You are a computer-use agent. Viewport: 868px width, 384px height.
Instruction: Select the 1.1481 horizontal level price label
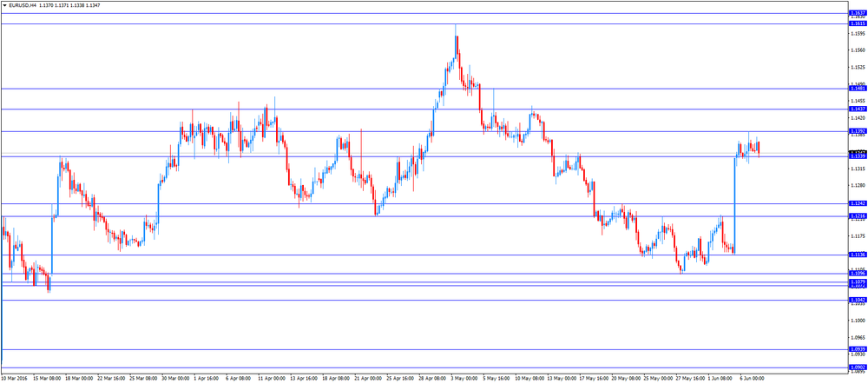pyautogui.click(x=858, y=89)
